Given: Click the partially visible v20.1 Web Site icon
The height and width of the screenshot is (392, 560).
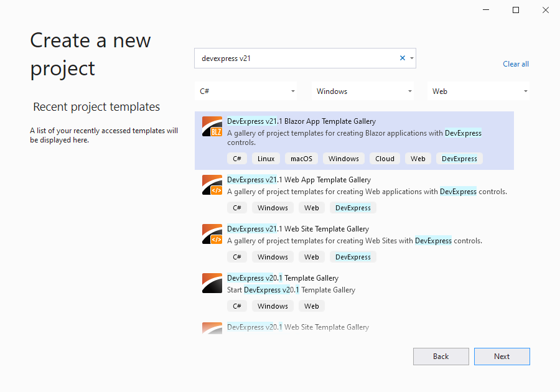Looking at the screenshot, I should (212, 328).
